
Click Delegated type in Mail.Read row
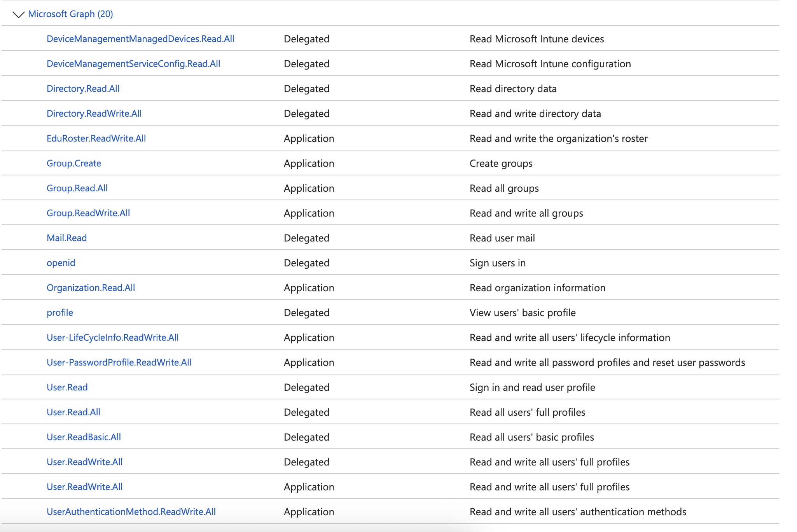[306, 238]
